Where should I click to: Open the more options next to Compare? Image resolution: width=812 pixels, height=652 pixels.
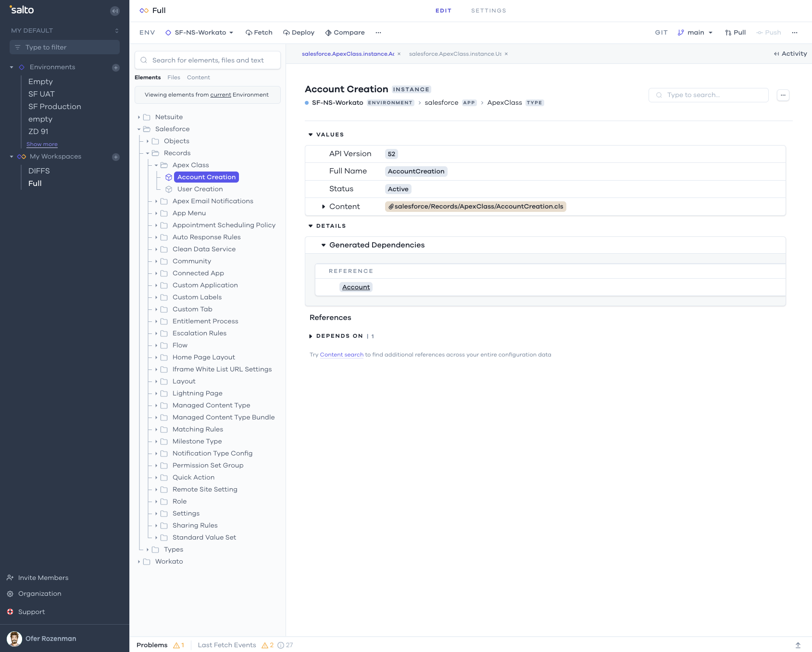point(378,33)
